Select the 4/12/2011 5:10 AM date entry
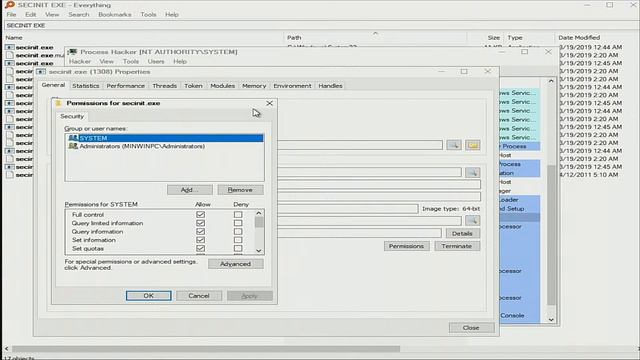 589,175
